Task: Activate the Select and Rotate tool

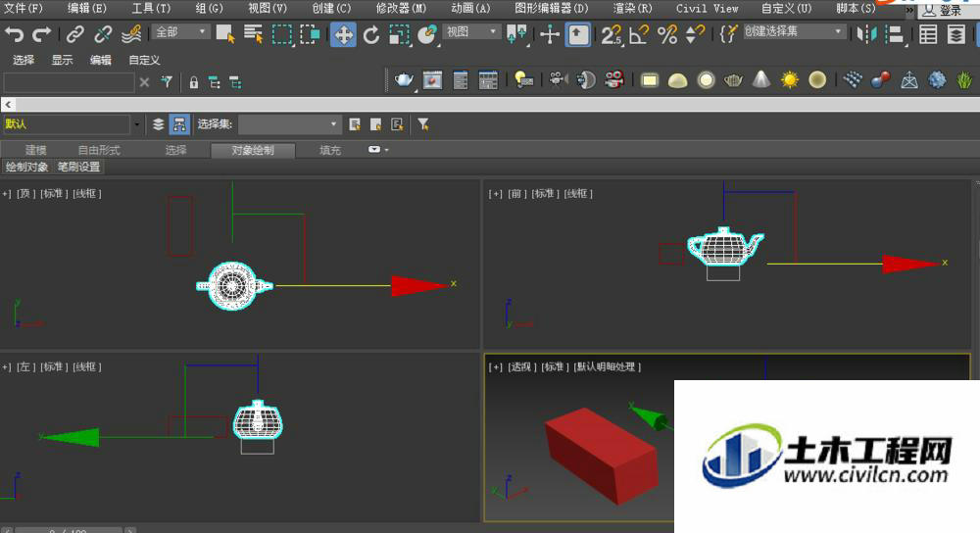Action: point(371,34)
